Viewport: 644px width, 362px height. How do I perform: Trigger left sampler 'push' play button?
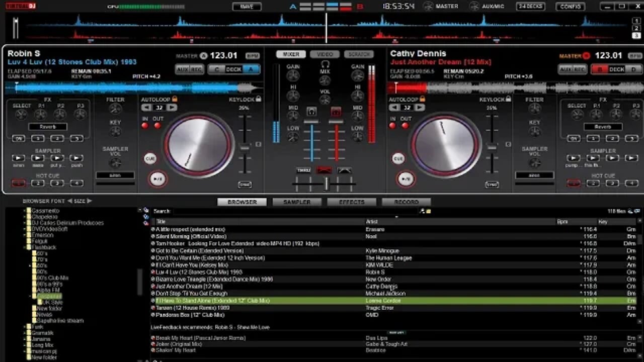76,158
